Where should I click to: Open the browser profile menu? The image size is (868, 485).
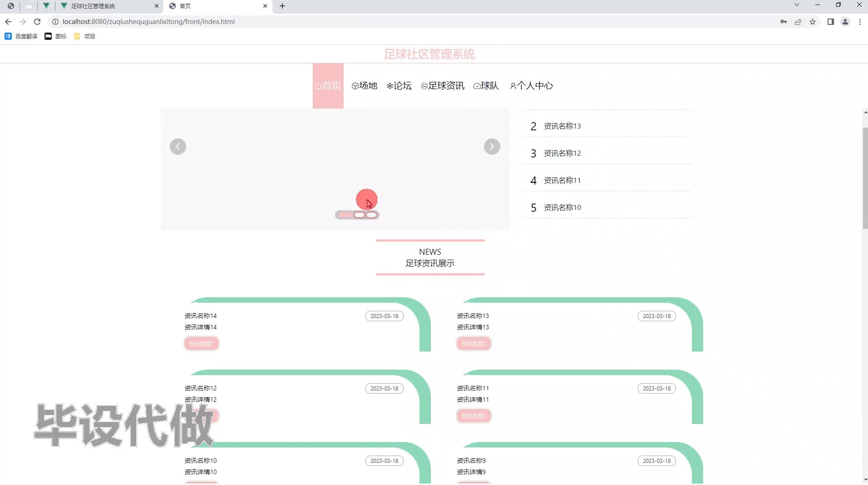(x=845, y=22)
